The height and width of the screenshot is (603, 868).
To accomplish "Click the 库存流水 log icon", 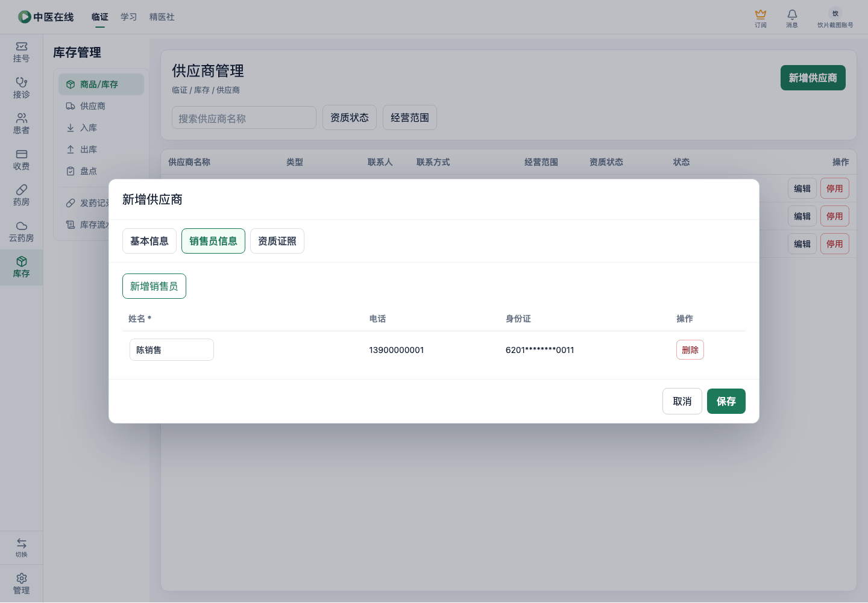I will 71,225.
